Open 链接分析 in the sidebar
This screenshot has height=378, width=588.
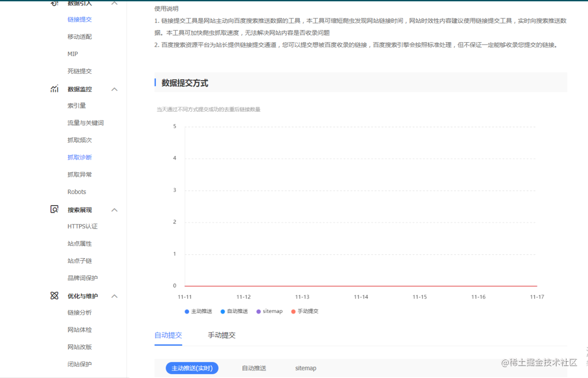click(80, 313)
